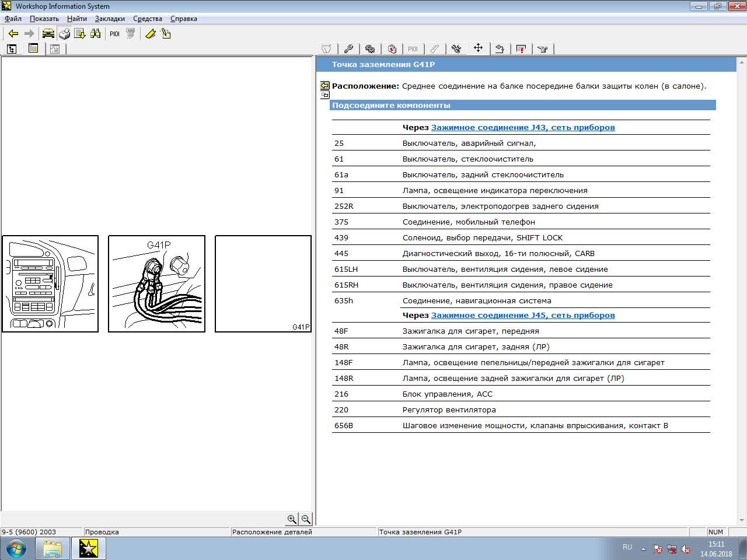Viewport: 747px width, 560px height.
Task: Click the yellow highlighter marker icon
Action: click(x=150, y=34)
